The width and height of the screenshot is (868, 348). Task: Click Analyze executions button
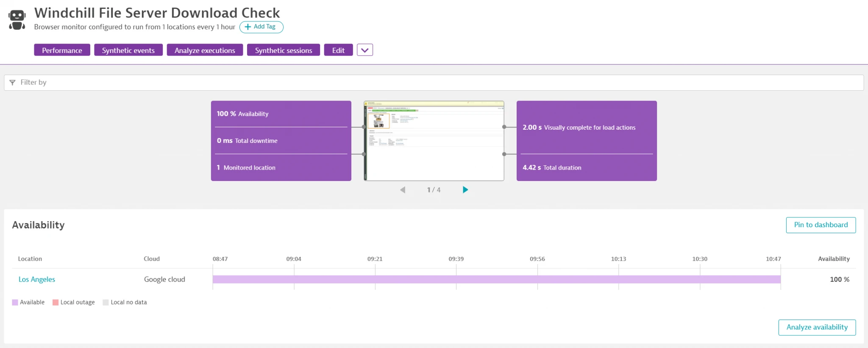[x=205, y=50]
